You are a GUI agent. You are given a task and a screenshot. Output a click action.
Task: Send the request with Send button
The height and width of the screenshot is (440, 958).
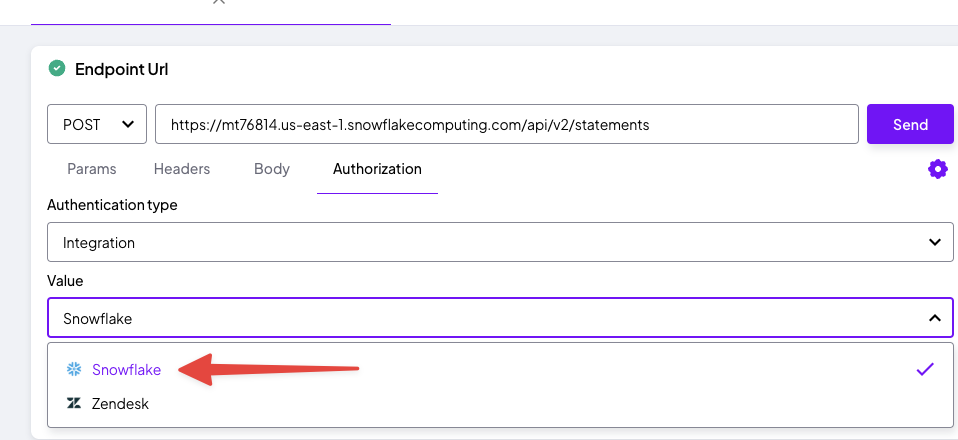[910, 124]
